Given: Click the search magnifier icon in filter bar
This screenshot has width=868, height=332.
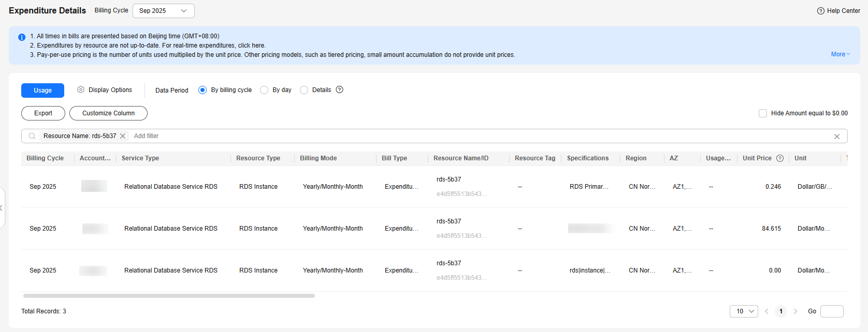Looking at the screenshot, I should pyautogui.click(x=32, y=136).
